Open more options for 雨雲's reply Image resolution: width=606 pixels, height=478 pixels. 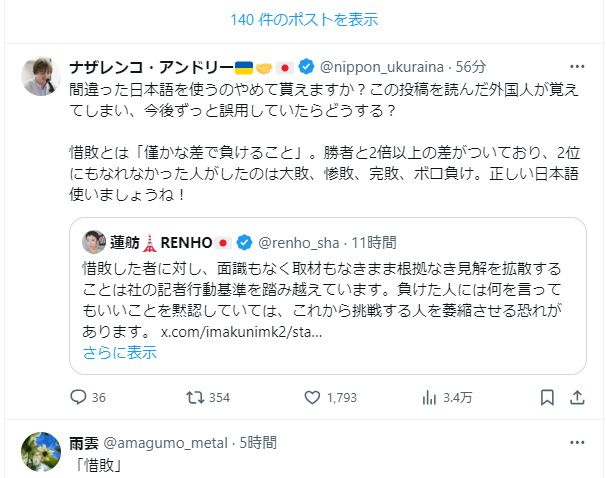[577, 442]
